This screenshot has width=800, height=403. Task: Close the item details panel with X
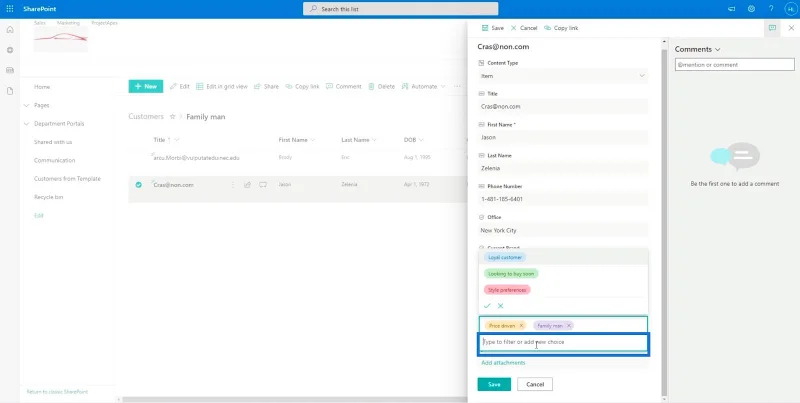791,28
